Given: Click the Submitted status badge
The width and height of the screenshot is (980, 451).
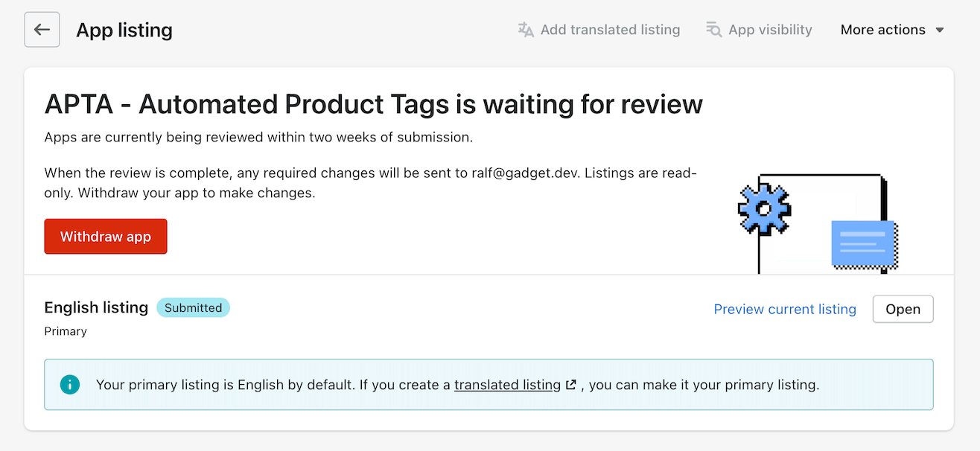Looking at the screenshot, I should (x=193, y=307).
